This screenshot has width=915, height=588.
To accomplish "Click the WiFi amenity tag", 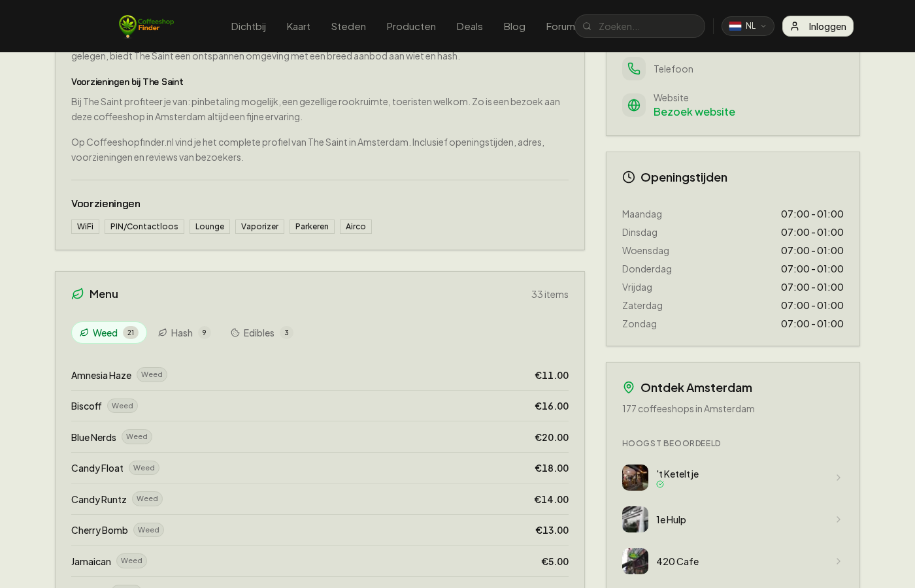I will [x=85, y=227].
